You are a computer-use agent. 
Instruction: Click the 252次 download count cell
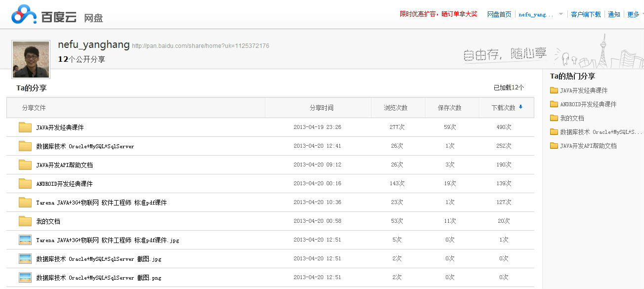pyautogui.click(x=504, y=146)
